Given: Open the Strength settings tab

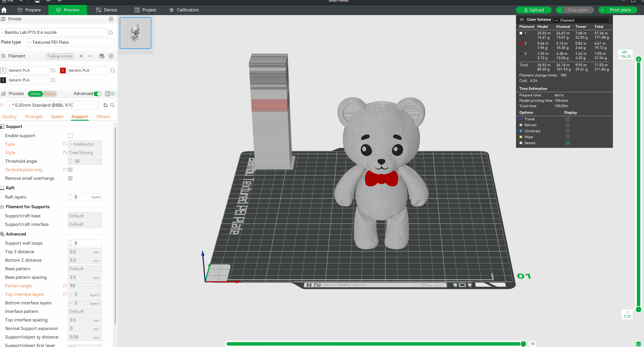Looking at the screenshot, I should pyautogui.click(x=34, y=117).
